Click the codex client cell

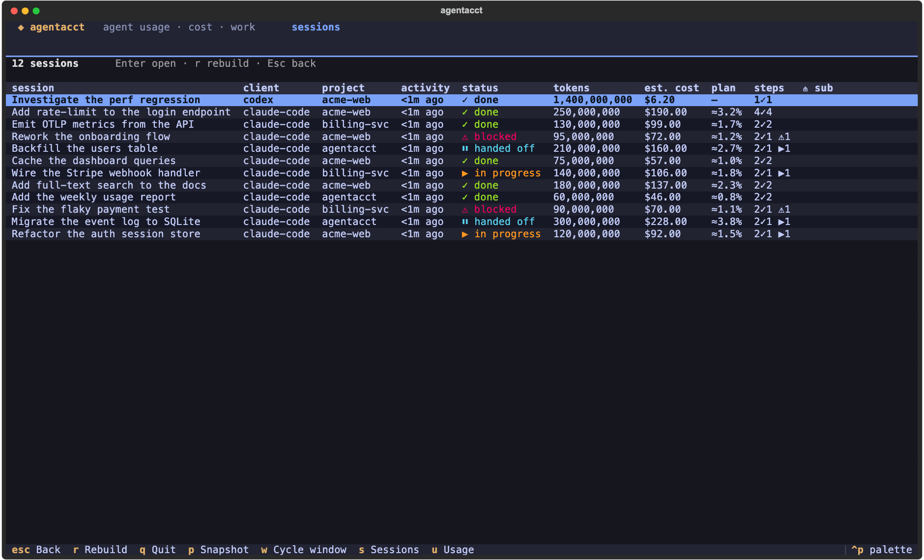click(258, 100)
